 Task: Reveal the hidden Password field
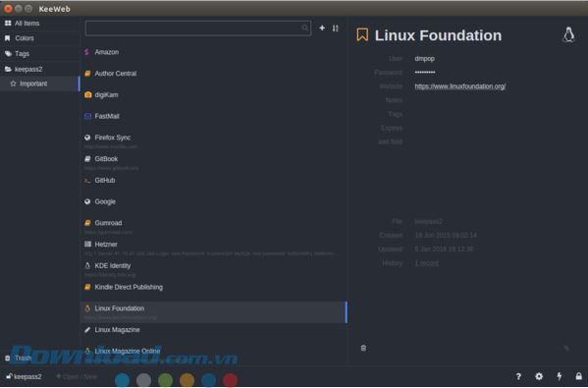click(425, 72)
